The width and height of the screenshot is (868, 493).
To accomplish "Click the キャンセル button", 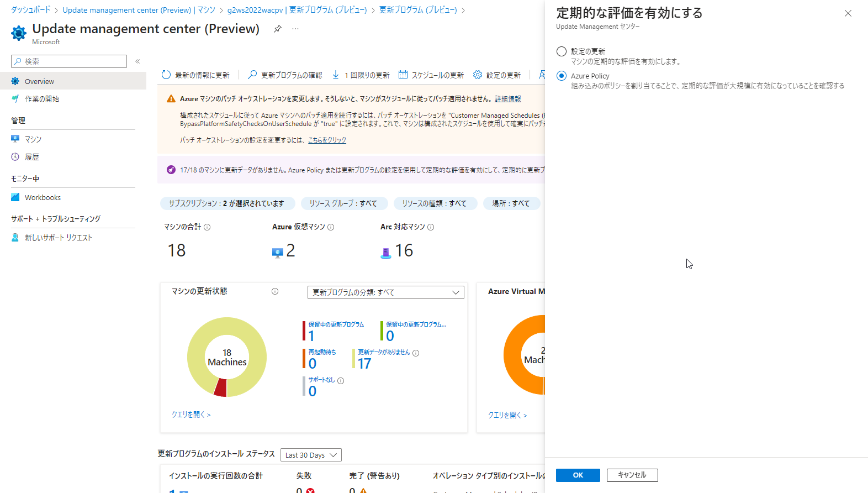I will (x=632, y=475).
